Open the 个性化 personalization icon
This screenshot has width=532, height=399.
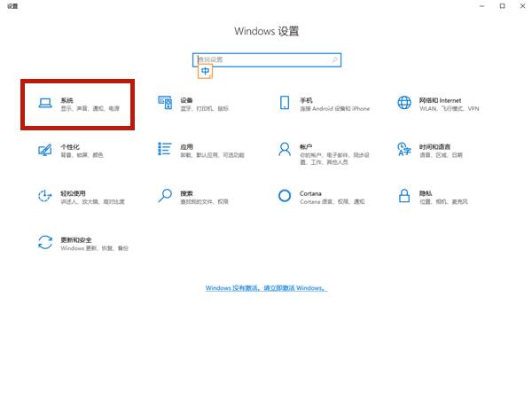click(45, 150)
